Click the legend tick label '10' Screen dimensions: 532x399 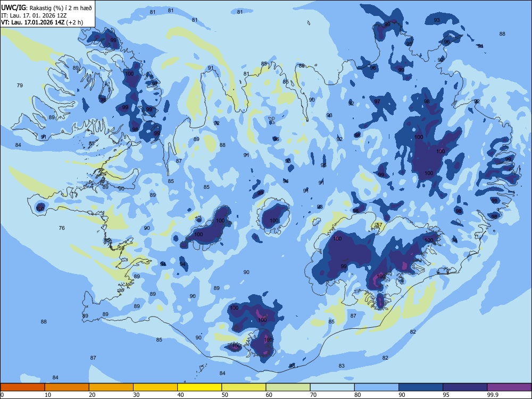click(x=48, y=395)
